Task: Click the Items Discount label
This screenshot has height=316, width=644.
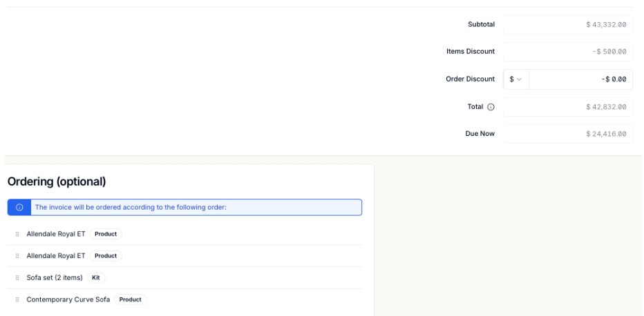Action: click(471, 52)
